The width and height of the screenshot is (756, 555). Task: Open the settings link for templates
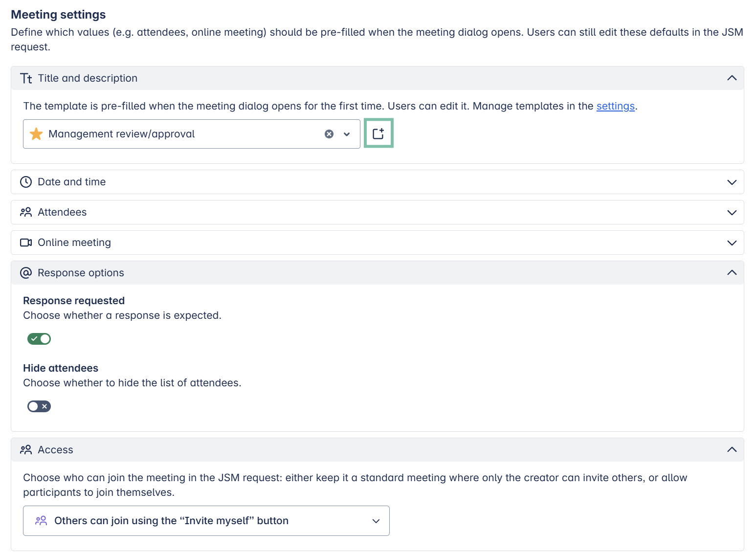tap(615, 106)
